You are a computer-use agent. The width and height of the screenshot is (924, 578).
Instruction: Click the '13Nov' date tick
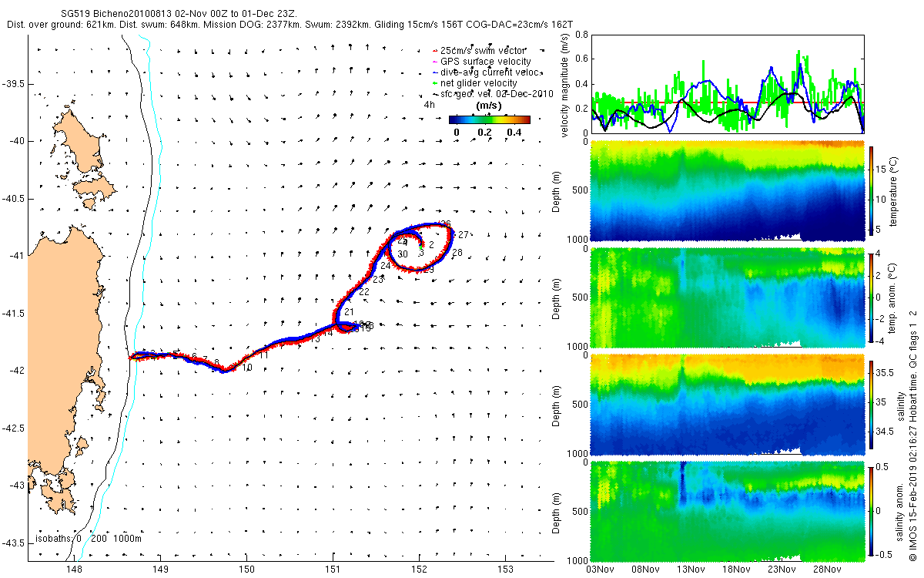pos(691,570)
